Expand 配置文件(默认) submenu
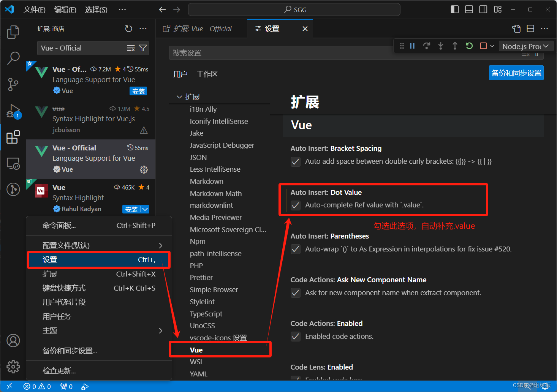This screenshot has width=557, height=392. [x=99, y=245]
